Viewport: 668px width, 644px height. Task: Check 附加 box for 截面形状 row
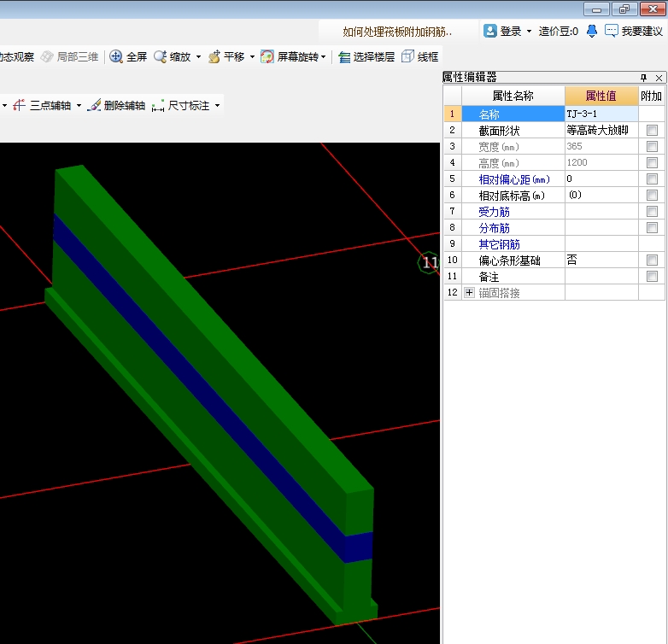click(x=652, y=131)
